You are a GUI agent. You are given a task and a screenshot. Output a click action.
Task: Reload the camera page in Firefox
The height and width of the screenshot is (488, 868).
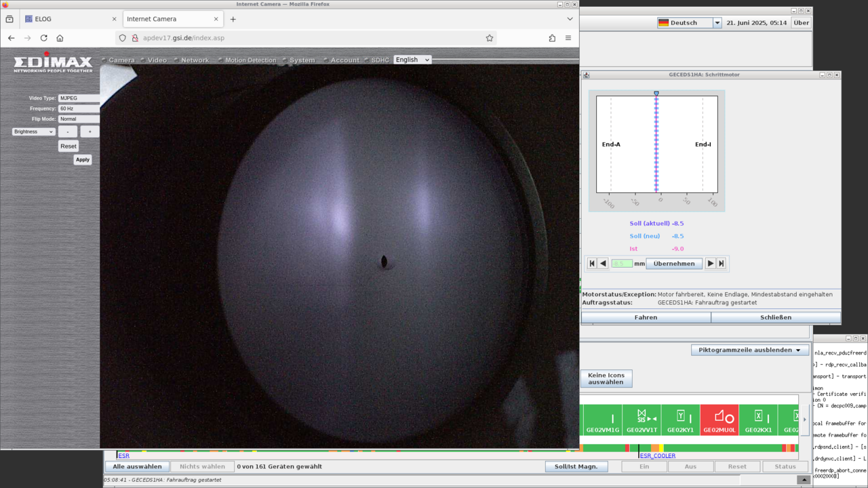(x=43, y=38)
